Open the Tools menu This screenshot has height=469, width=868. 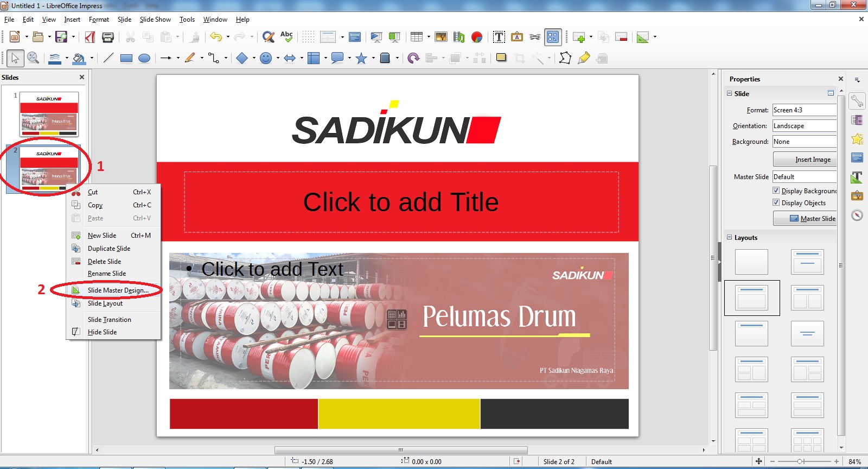point(187,20)
